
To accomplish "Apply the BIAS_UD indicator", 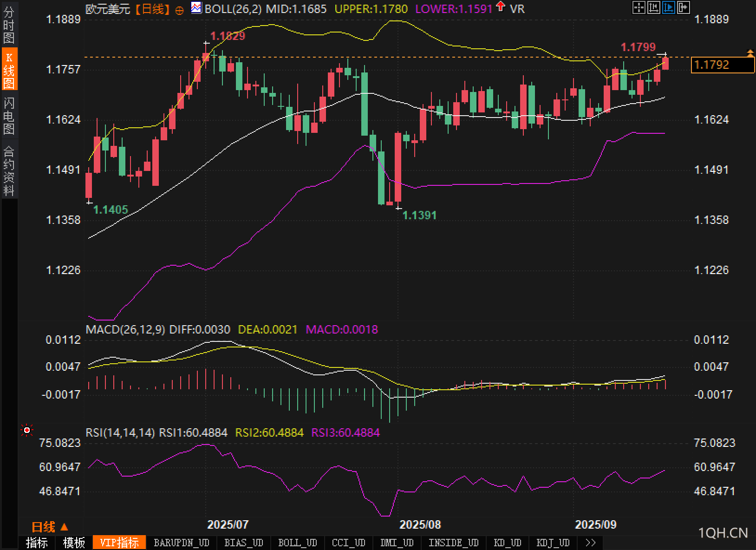I will [243, 543].
